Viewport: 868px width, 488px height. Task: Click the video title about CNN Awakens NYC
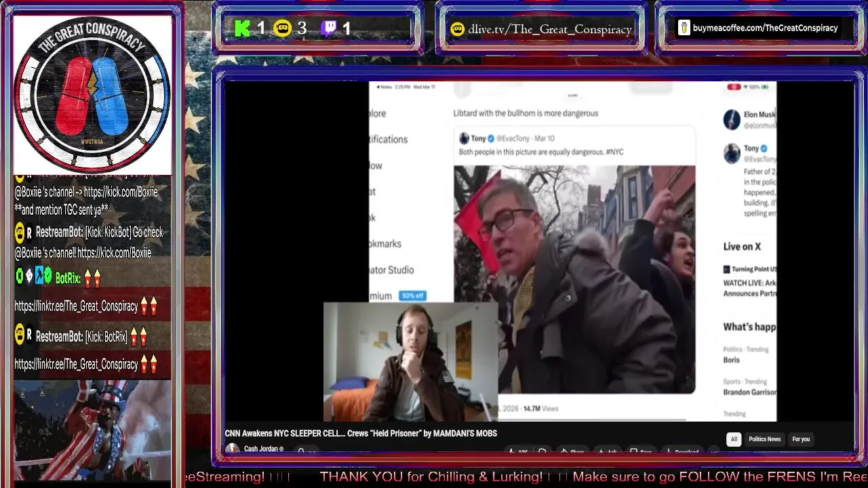[361, 433]
